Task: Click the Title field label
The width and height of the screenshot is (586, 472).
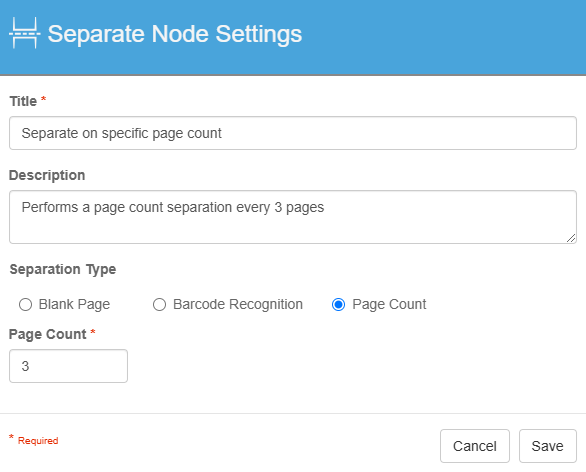Action: click(23, 101)
